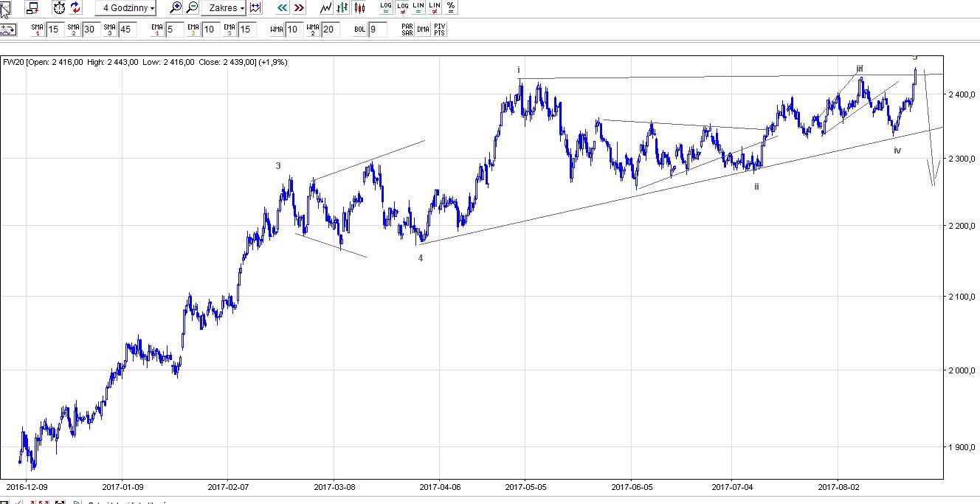Click the SMA 3 period field showing 45

click(x=128, y=30)
